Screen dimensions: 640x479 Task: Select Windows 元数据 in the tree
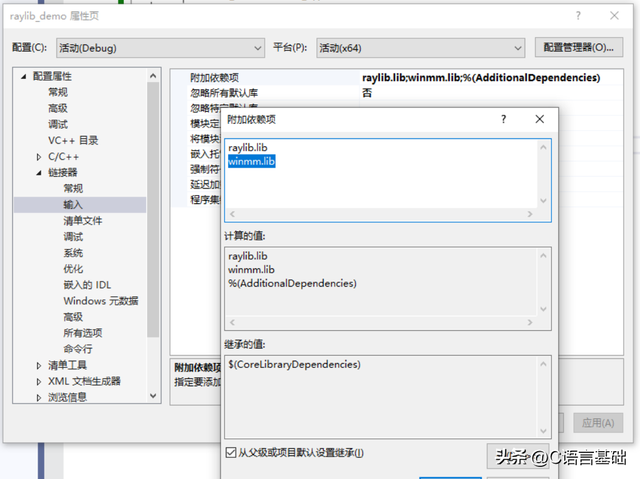tap(101, 301)
